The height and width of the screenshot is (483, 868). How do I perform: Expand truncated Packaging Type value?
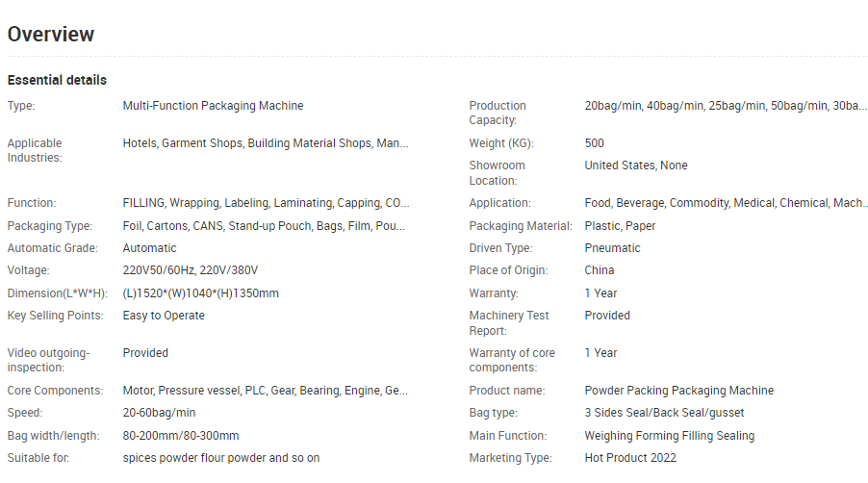click(x=264, y=226)
